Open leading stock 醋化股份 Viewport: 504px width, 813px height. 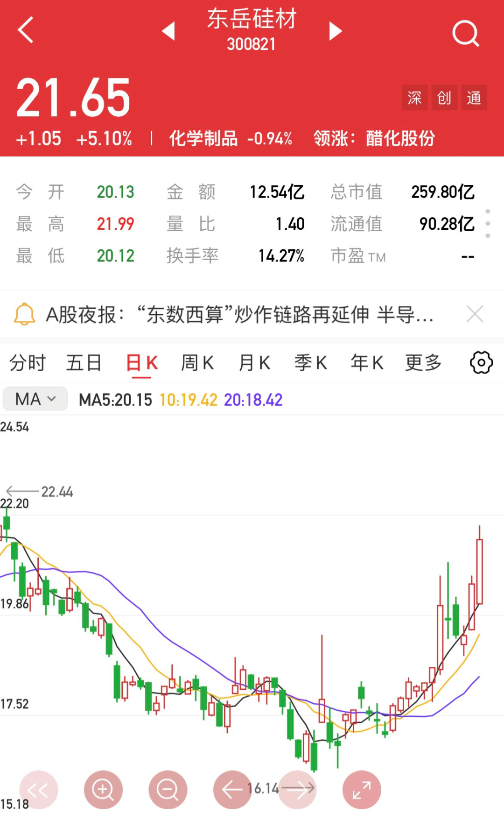pos(400,139)
